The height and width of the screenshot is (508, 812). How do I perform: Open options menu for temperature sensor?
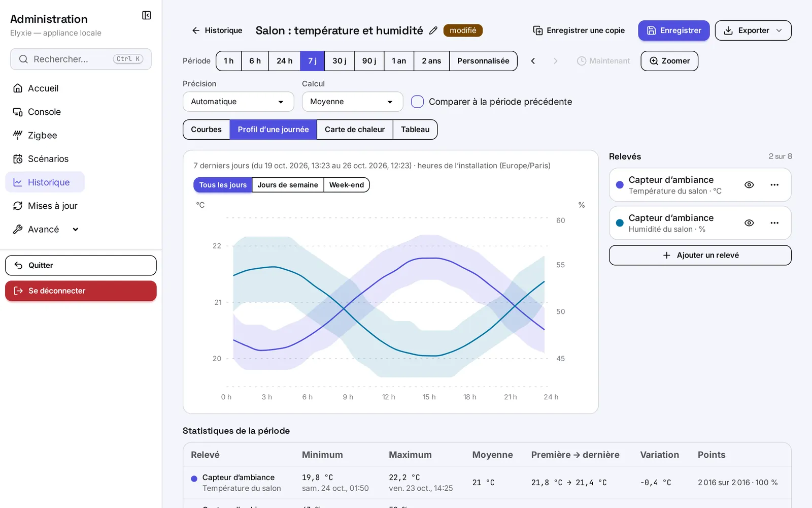coord(774,185)
